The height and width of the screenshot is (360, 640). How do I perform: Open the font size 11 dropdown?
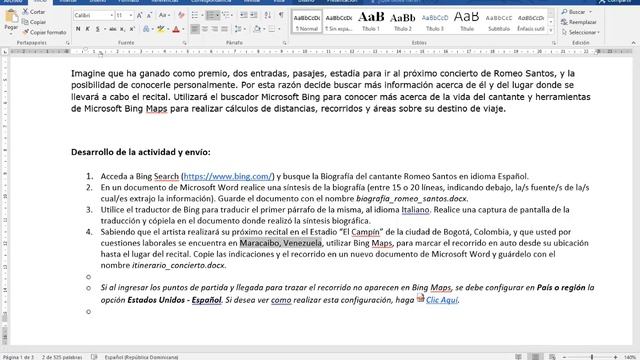point(131,15)
